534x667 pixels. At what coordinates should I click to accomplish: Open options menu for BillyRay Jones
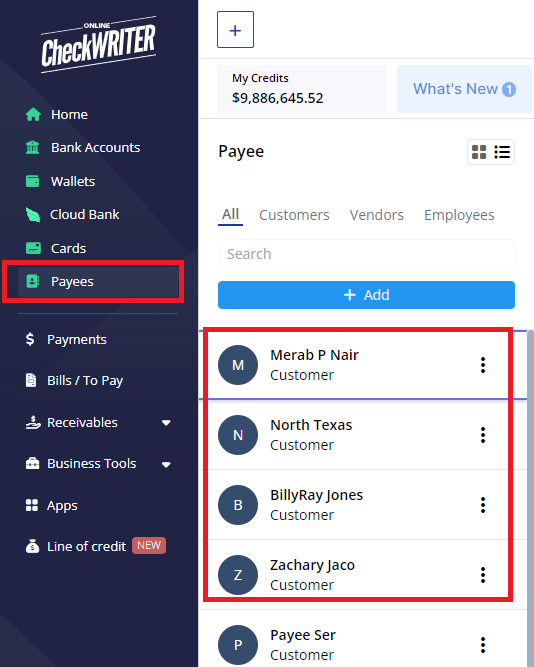pyautogui.click(x=483, y=505)
